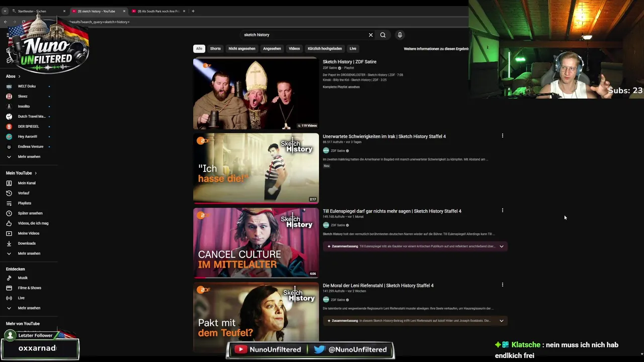Open 'Weitere Informationen zu diesen Ergebnissen' link
Screen dimensions: 644x362
click(436, 49)
